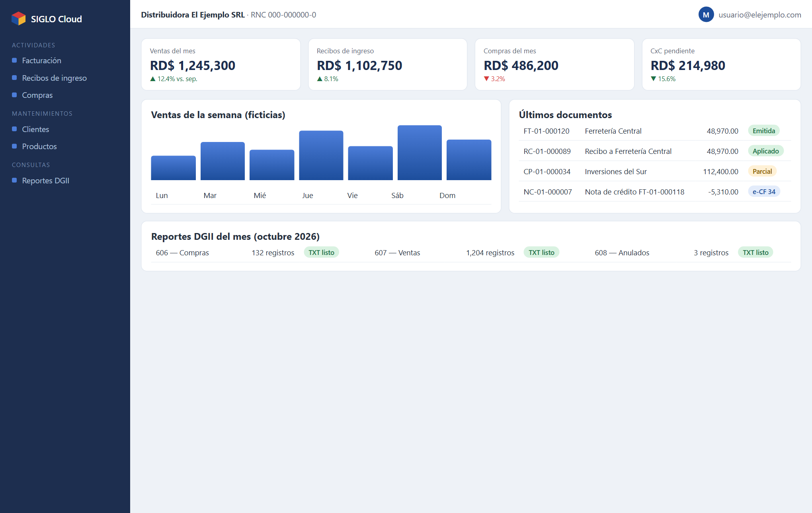Click document number NC-01-000007
This screenshot has height=513, width=812.
548,192
